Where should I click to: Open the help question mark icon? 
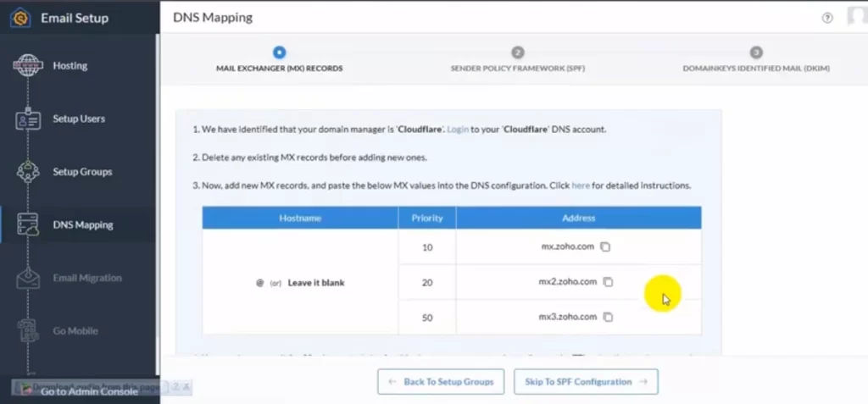click(827, 18)
